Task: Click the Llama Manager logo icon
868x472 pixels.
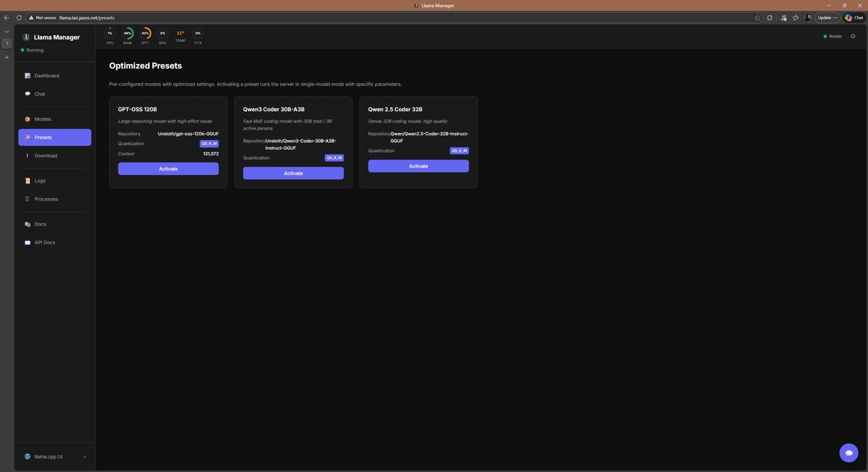Action: (x=25, y=37)
